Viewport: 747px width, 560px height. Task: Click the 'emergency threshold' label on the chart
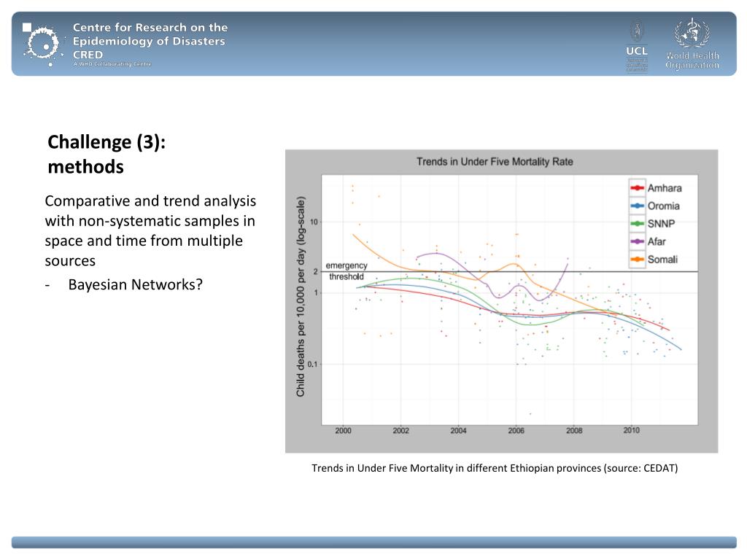click(346, 271)
